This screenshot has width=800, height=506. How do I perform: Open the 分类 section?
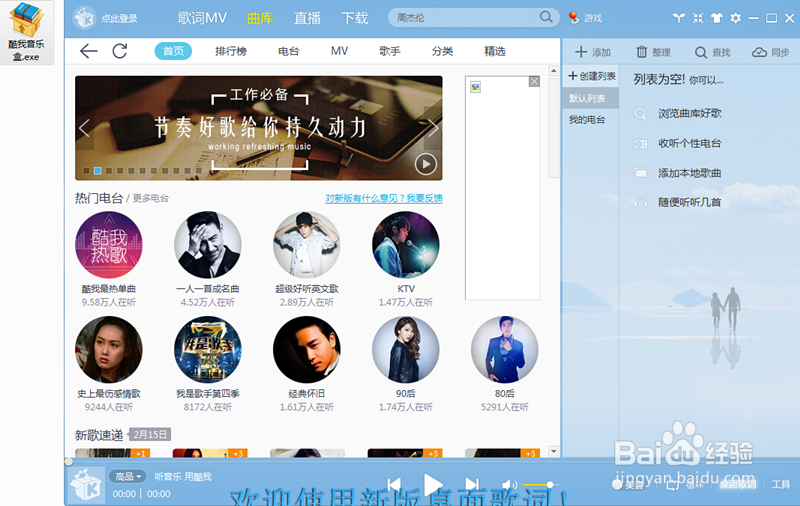(442, 51)
